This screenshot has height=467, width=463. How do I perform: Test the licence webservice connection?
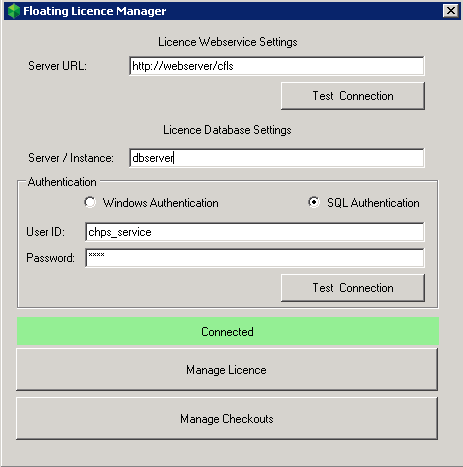353,96
